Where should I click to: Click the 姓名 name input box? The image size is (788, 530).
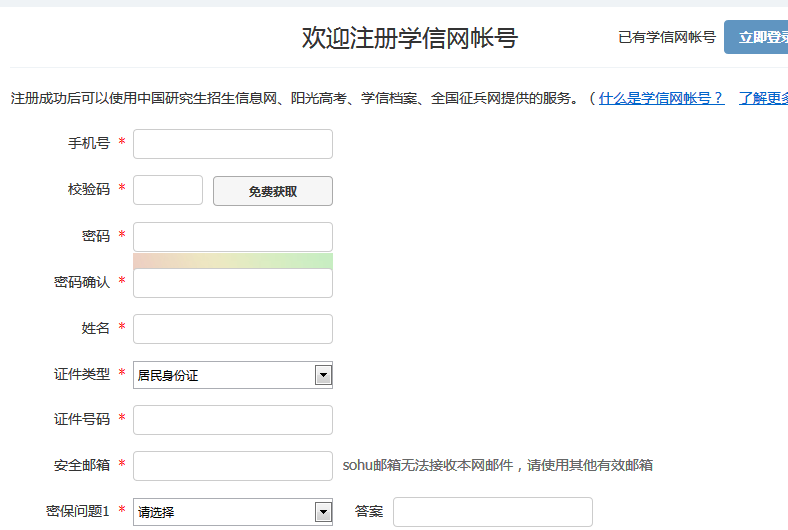(232, 329)
